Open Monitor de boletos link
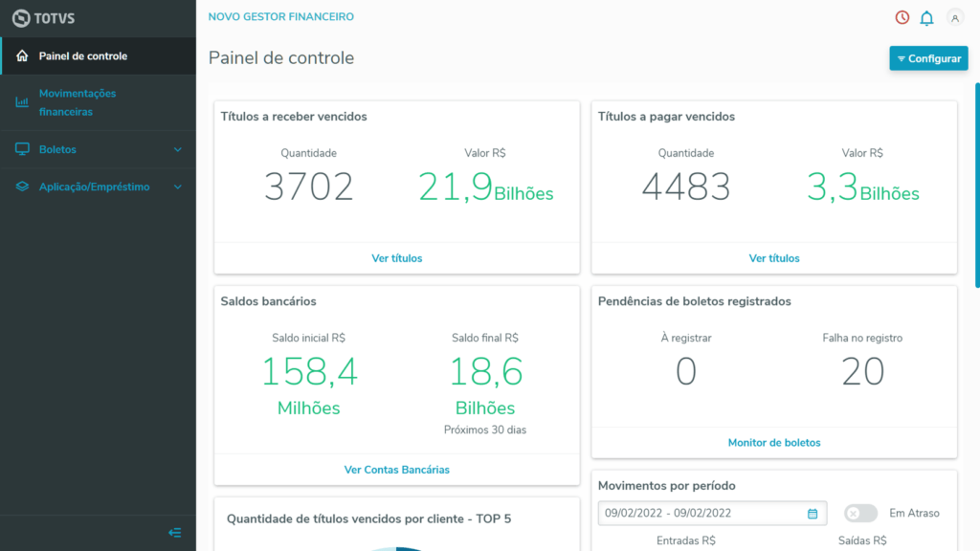 point(774,442)
